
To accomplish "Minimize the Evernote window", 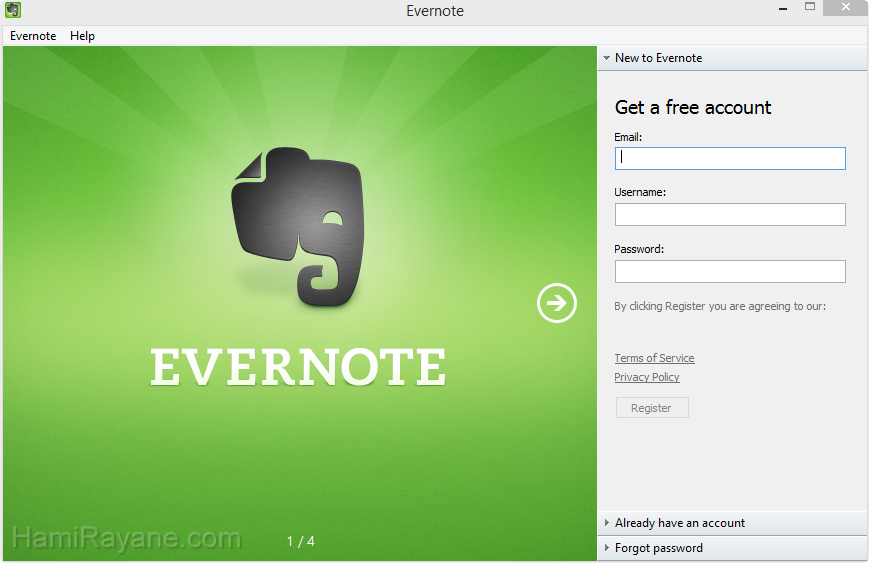I will pos(782,8).
